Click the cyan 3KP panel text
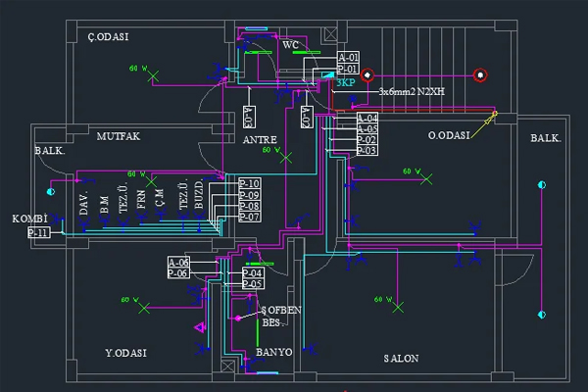The image size is (588, 392). (345, 83)
